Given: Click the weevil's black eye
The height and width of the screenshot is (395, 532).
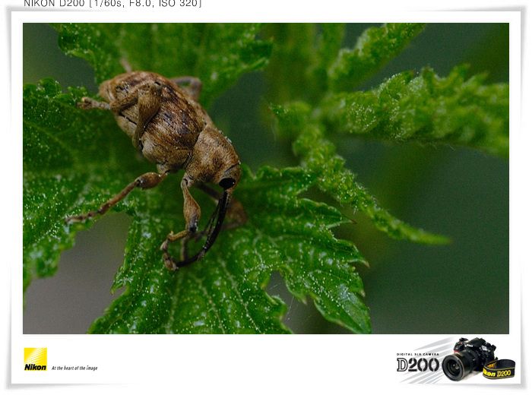Looking at the screenshot, I should [x=226, y=183].
